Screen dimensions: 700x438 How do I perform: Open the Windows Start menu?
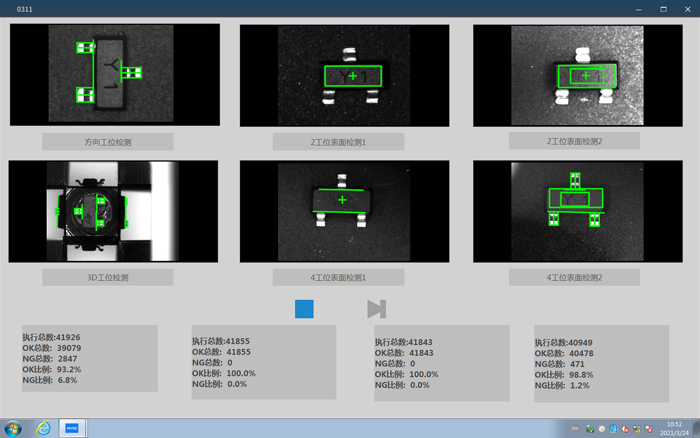(14, 428)
